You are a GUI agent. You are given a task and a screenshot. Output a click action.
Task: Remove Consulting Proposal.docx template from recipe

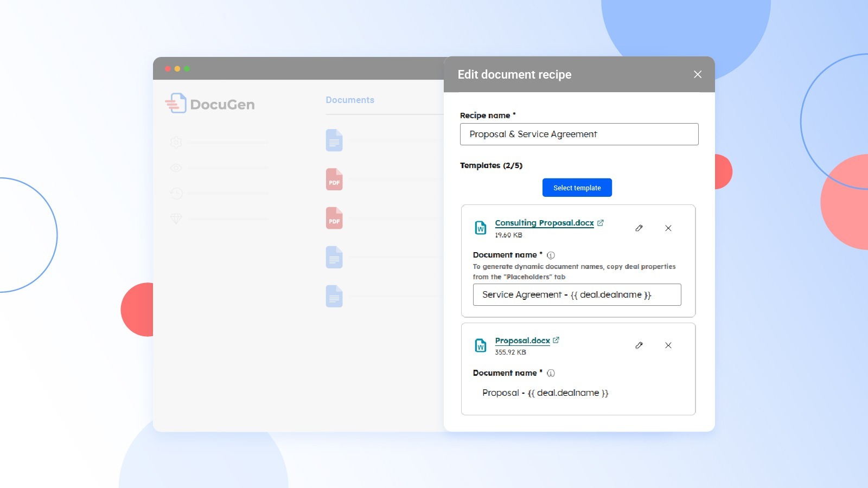click(x=668, y=228)
